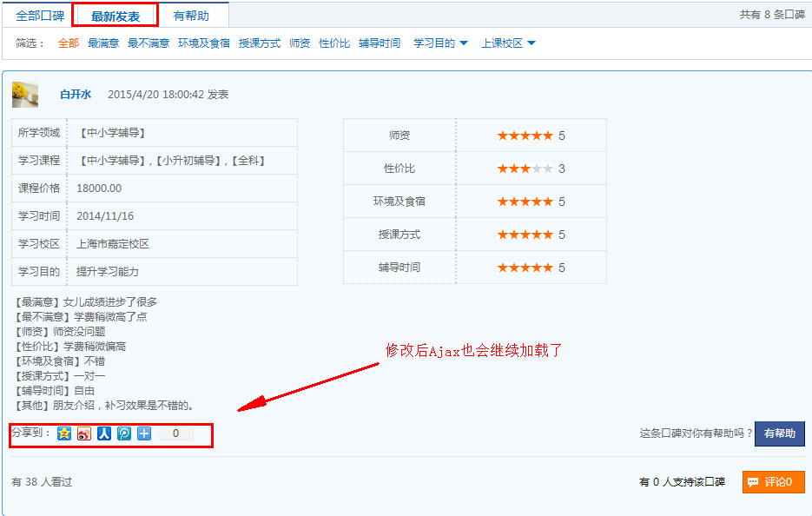Switch to 最新发表 tab
The image size is (812, 516).
pos(115,16)
